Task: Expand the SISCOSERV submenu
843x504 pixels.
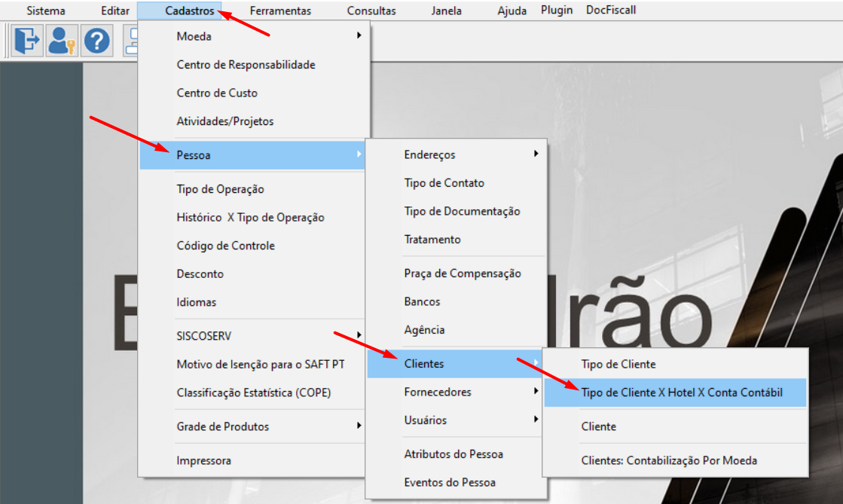Action: click(x=252, y=336)
